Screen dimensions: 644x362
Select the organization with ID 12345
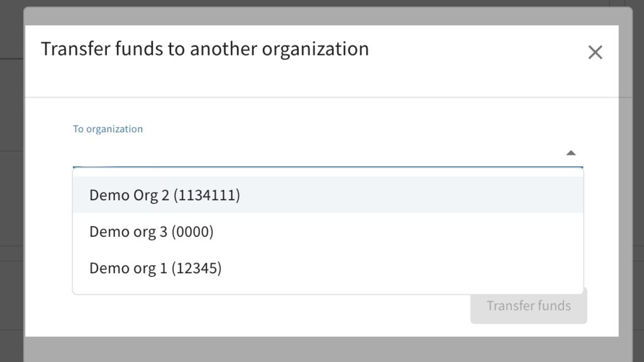point(155,268)
